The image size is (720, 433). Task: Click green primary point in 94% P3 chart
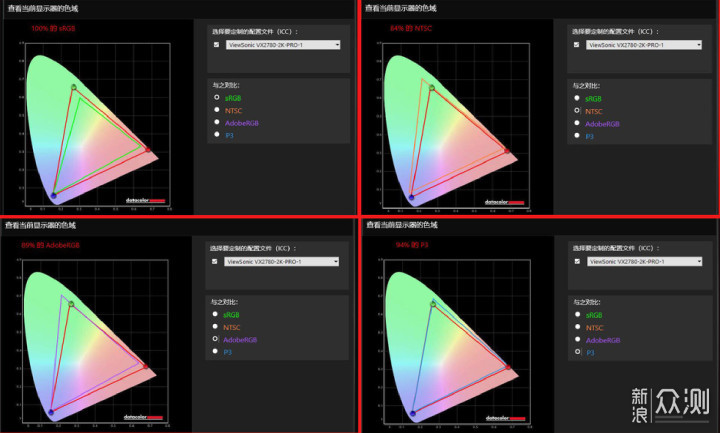[x=433, y=304]
